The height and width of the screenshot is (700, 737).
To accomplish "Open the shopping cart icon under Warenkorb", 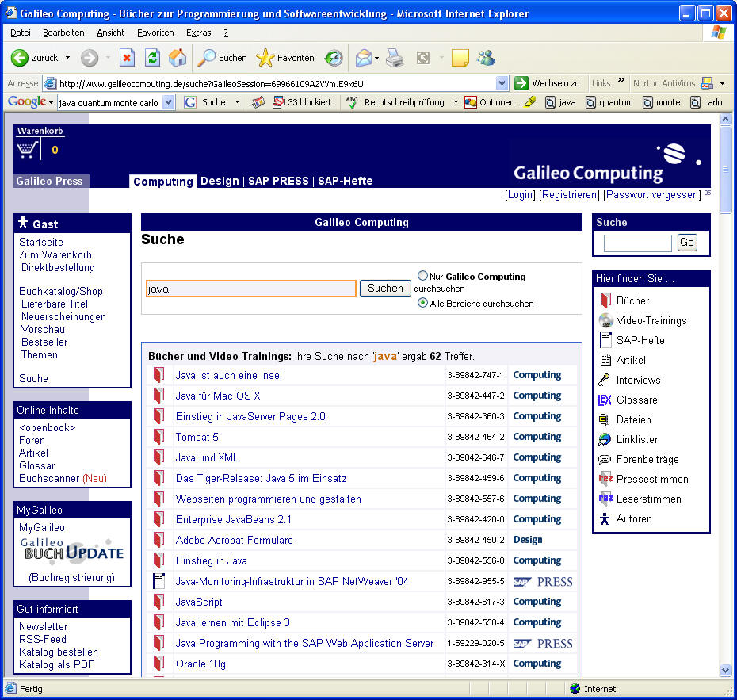I will (29, 150).
